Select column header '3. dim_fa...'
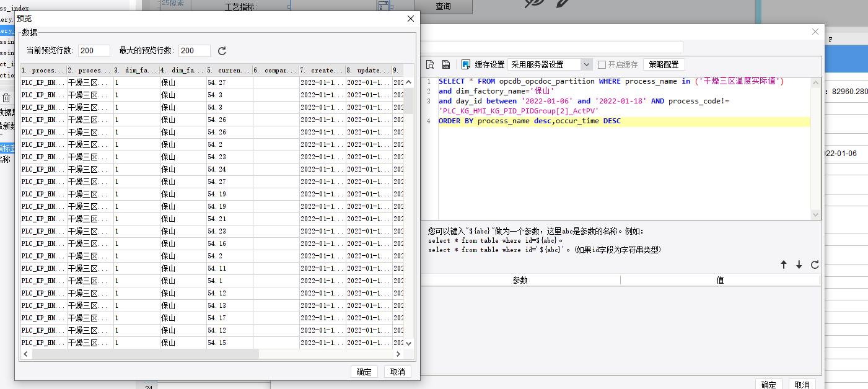The width and height of the screenshot is (868, 389). [x=136, y=71]
